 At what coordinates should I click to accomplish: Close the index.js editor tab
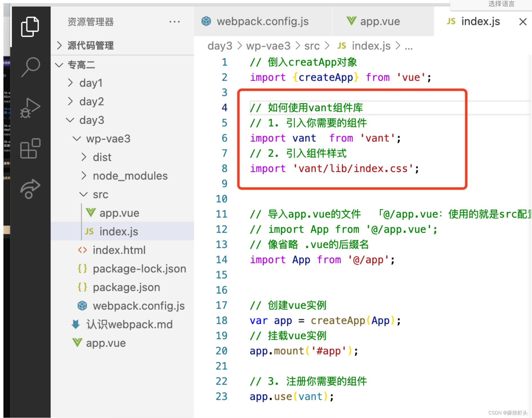click(x=523, y=21)
